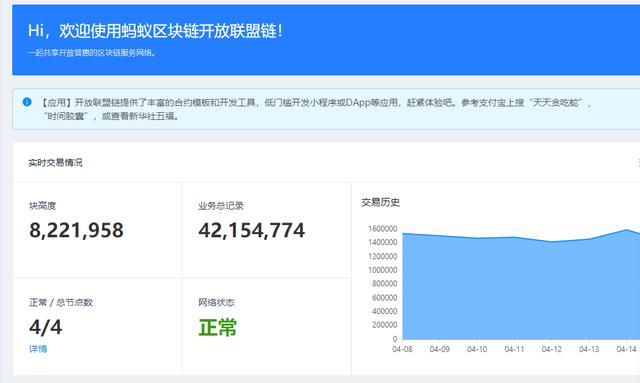Click the 200000 y-axis label
Viewport: 640px width, 383px height.
384,325
